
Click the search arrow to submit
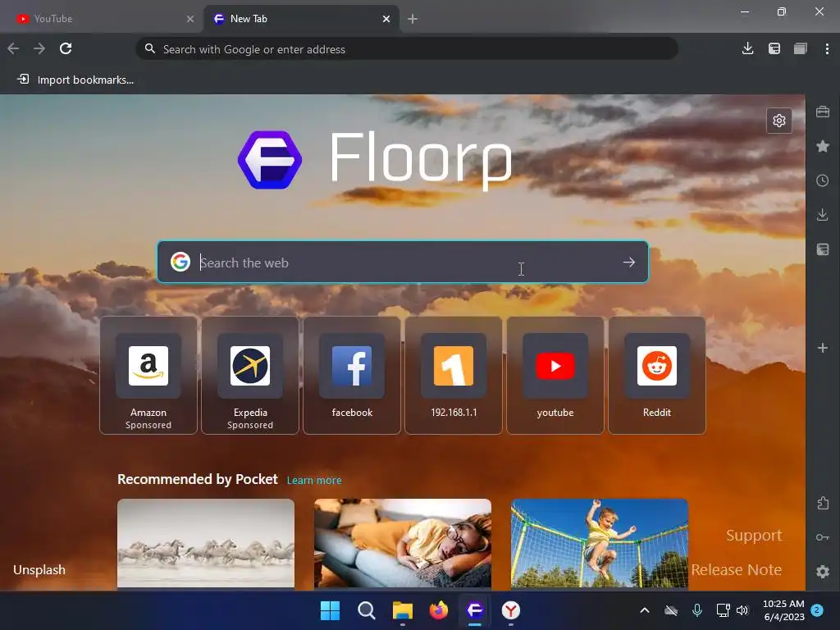coord(629,262)
